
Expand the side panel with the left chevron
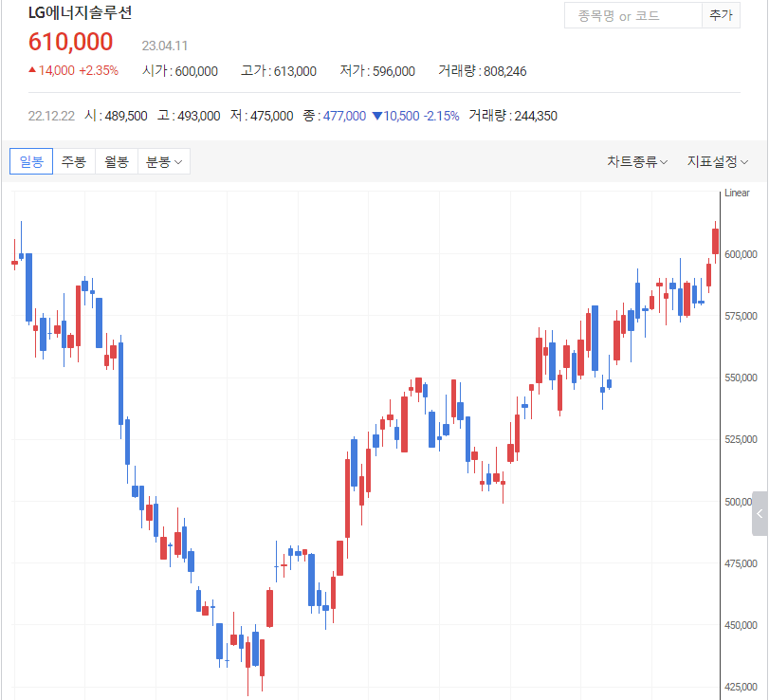tap(760, 513)
